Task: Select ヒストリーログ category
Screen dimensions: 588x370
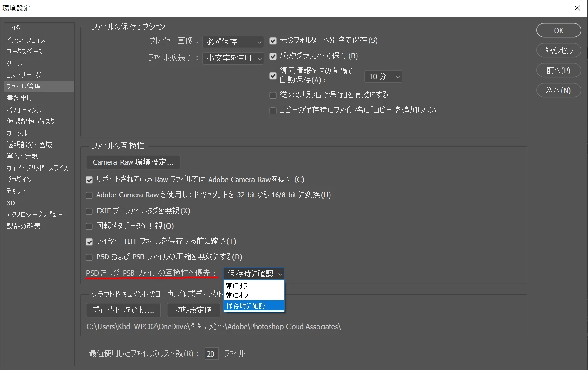Action: (39, 75)
